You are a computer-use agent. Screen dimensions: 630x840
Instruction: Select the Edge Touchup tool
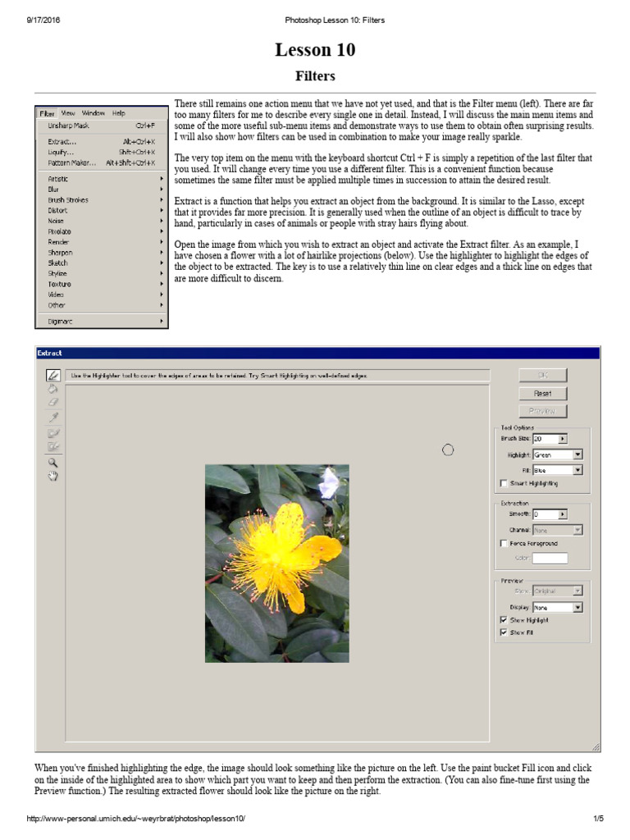[53, 445]
